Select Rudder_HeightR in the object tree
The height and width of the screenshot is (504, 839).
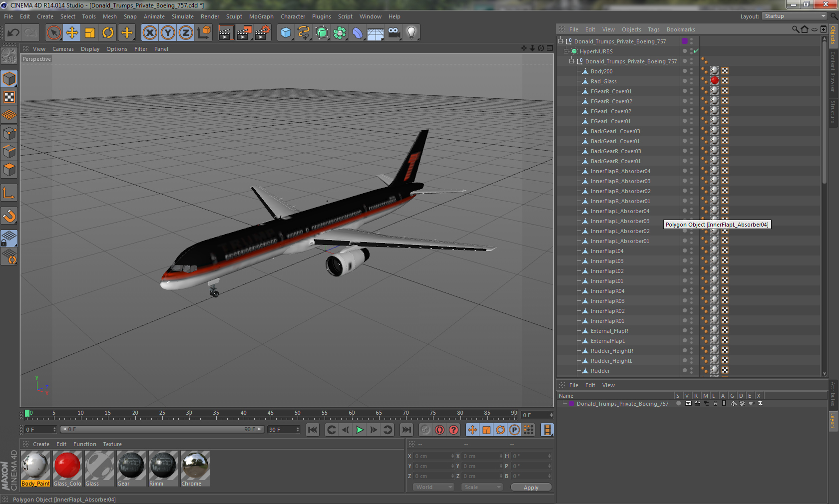[612, 350]
